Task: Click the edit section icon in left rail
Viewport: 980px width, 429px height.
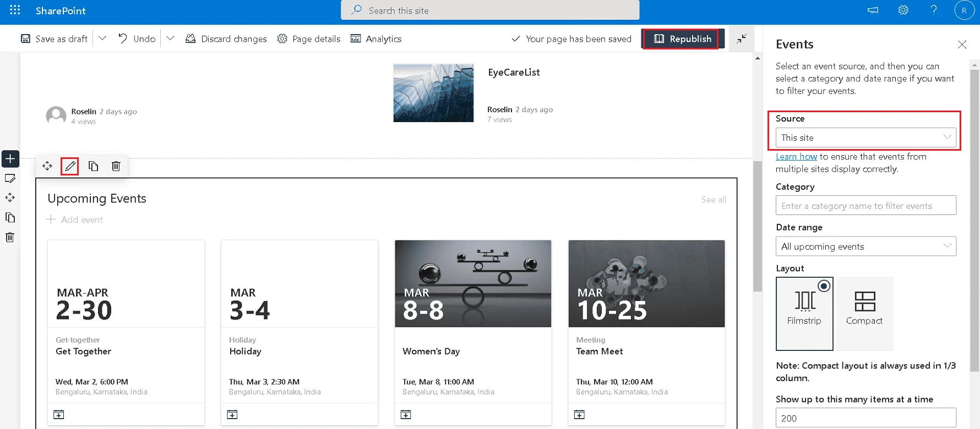Action: coord(10,178)
